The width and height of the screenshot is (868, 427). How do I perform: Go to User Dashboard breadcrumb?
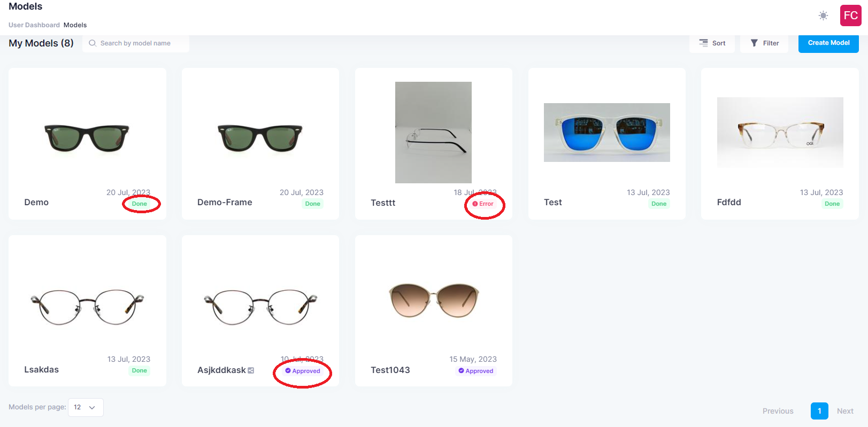click(34, 25)
